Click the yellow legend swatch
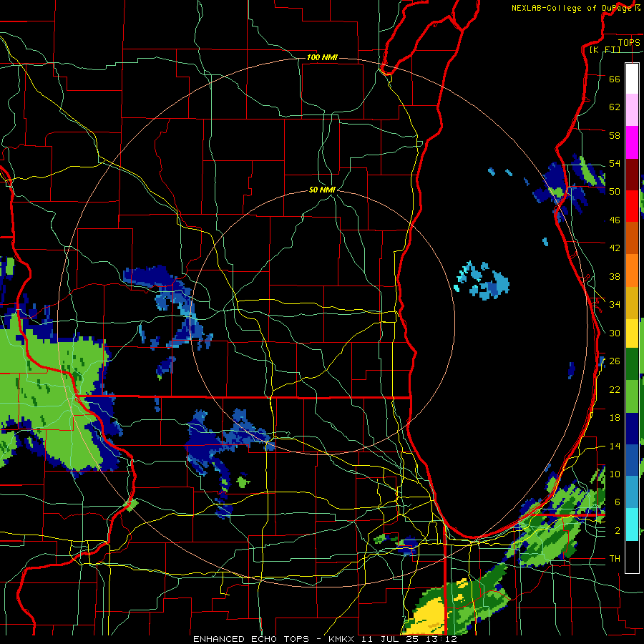Viewport: 644px width, 644px height. 632,333
